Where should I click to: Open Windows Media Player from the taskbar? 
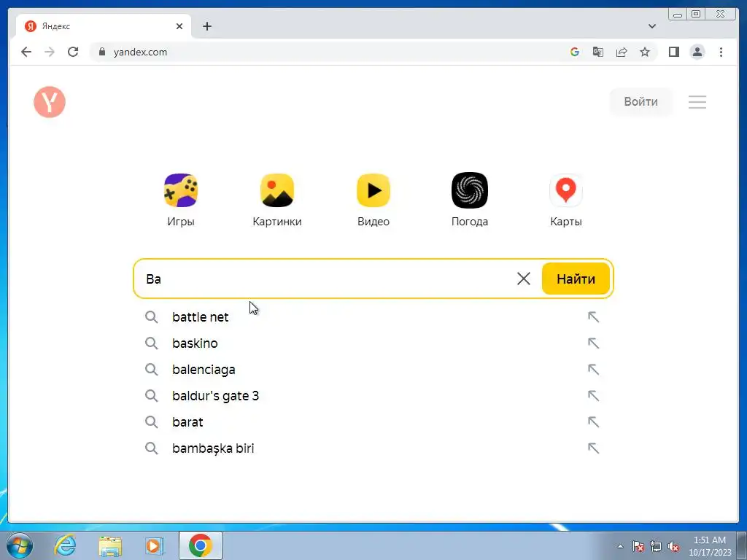pos(155,545)
